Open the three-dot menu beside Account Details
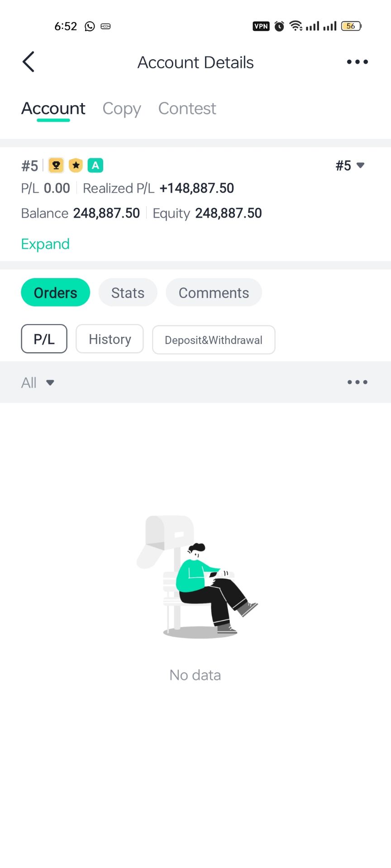This screenshot has height=868, width=391. point(357,62)
